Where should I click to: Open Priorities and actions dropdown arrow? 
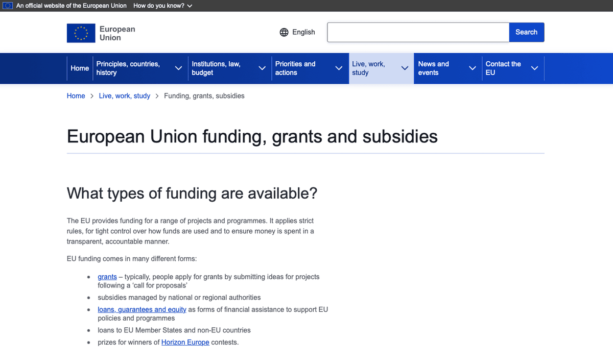338,68
